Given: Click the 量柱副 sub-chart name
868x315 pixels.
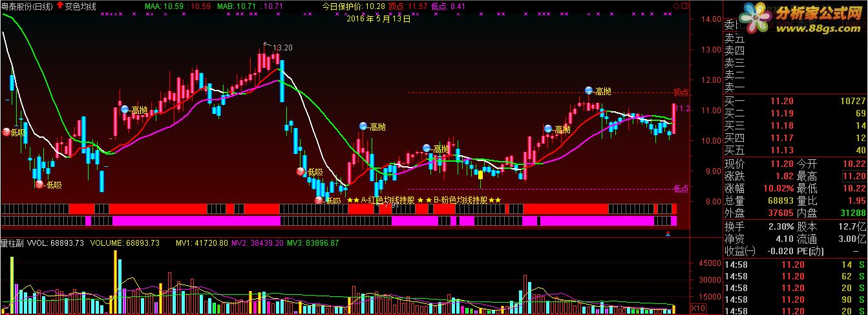Looking at the screenshot, I should click(x=12, y=243).
